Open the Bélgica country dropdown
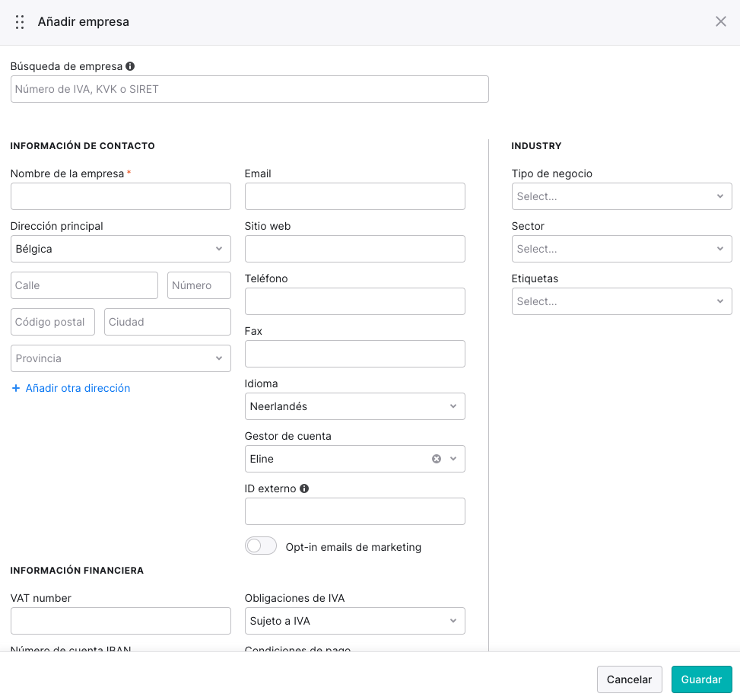 pos(121,249)
